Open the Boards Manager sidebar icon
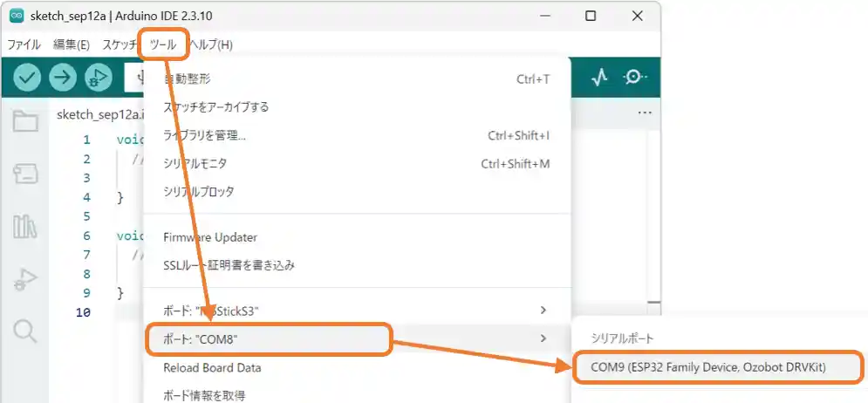 point(25,174)
